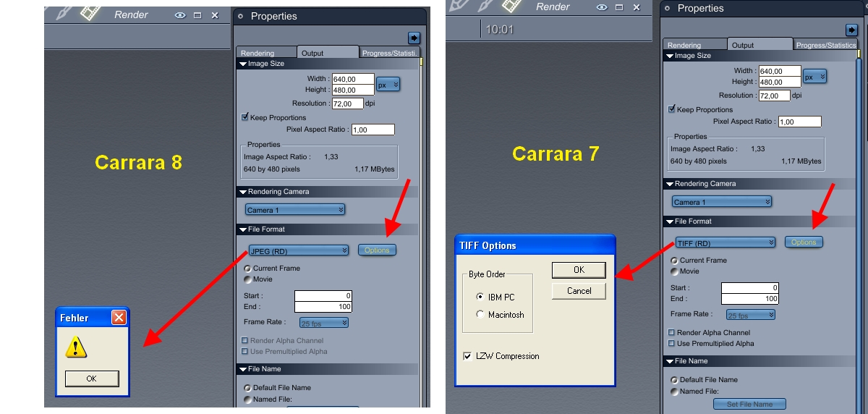Select Movie radio in Carrara 7
Viewport: 868px width, 414px height.
point(675,271)
